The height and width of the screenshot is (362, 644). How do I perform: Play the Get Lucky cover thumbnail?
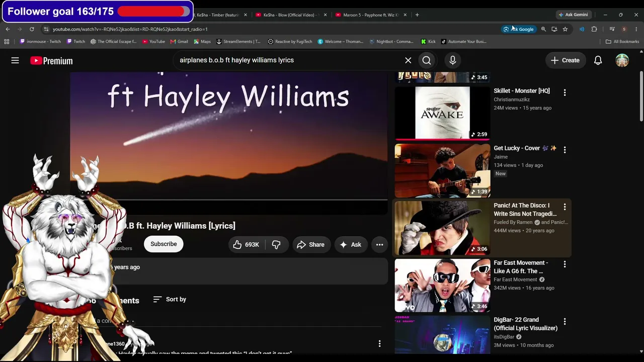coord(442,170)
